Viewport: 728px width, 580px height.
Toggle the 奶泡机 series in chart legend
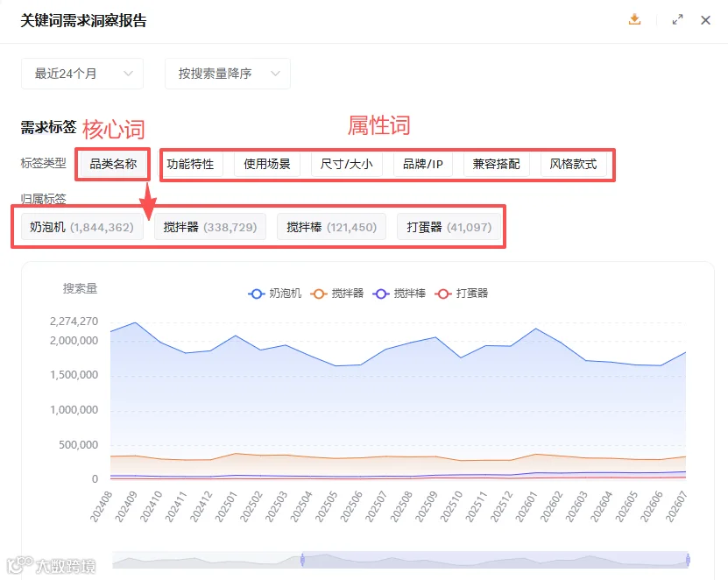[x=275, y=294]
